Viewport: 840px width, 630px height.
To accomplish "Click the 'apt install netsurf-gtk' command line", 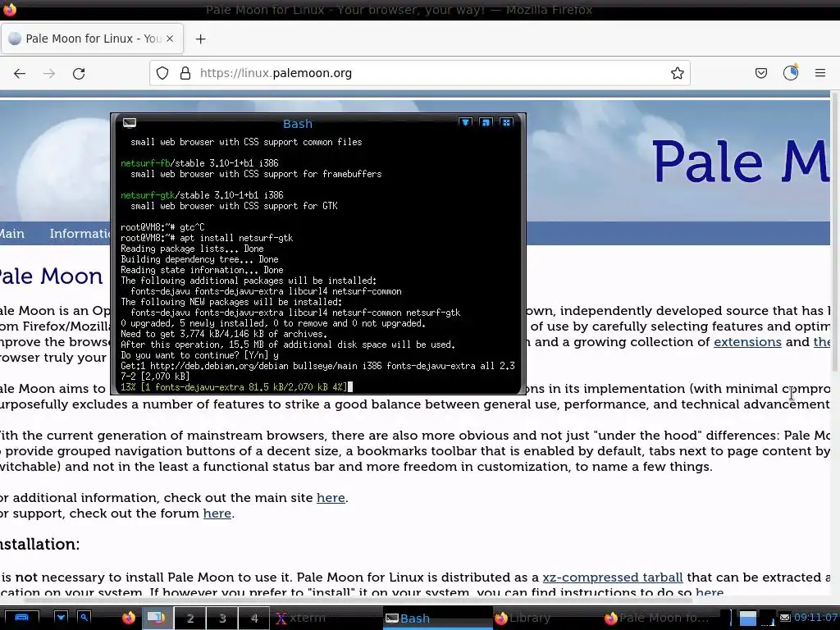I will [236, 238].
